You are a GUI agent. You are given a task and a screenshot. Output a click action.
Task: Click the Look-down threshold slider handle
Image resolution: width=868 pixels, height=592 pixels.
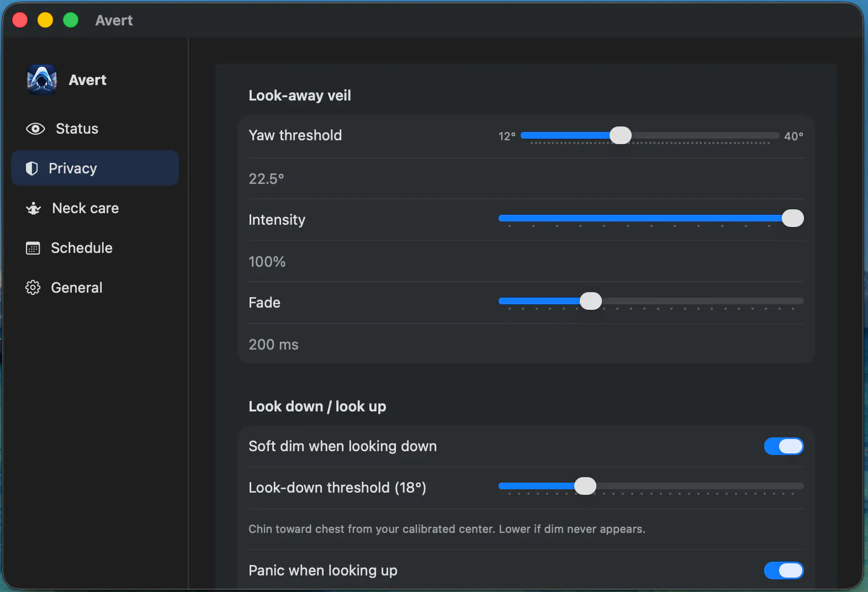pyautogui.click(x=585, y=486)
